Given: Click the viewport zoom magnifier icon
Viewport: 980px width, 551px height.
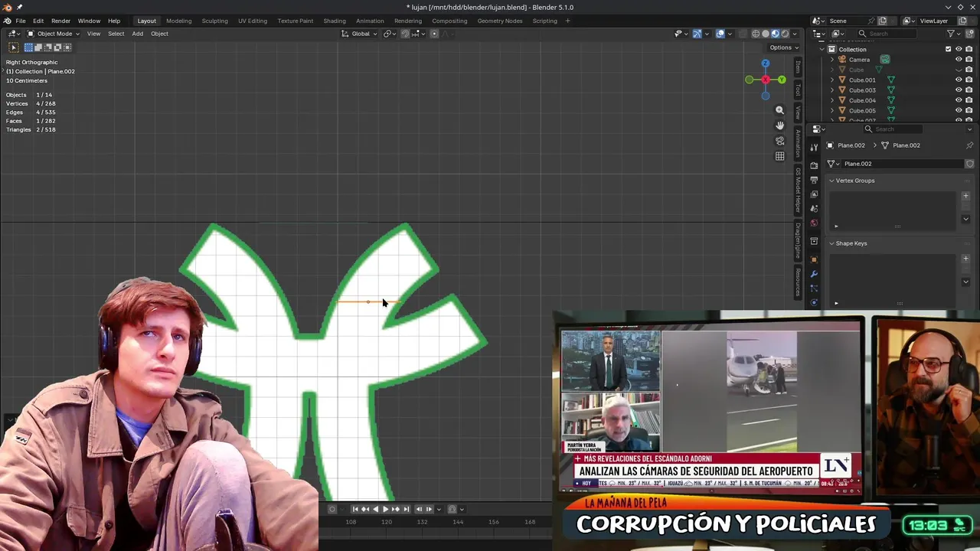Looking at the screenshot, I should [779, 110].
